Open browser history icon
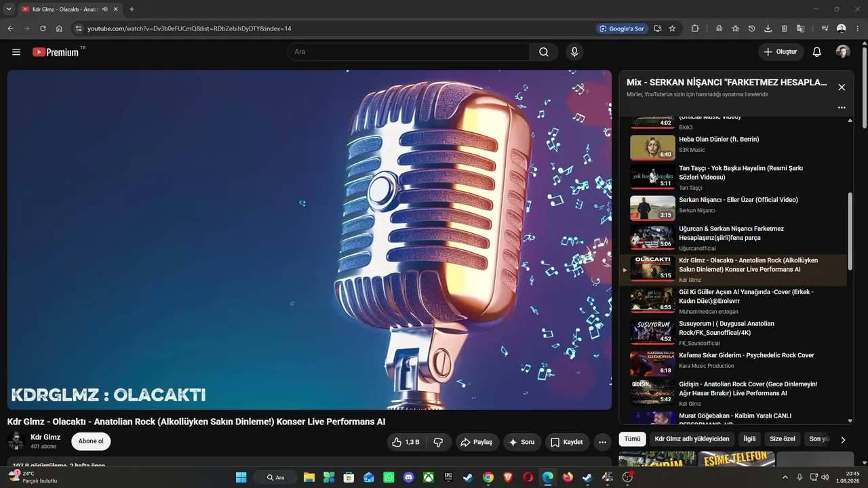Image resolution: width=868 pixels, height=488 pixels. coord(751,28)
